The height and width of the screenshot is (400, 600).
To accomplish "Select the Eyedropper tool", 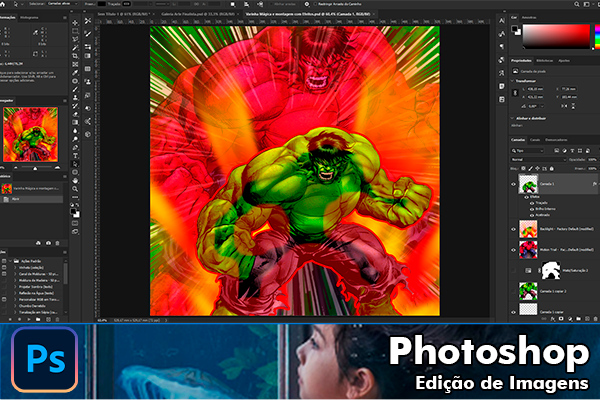I will [75, 73].
